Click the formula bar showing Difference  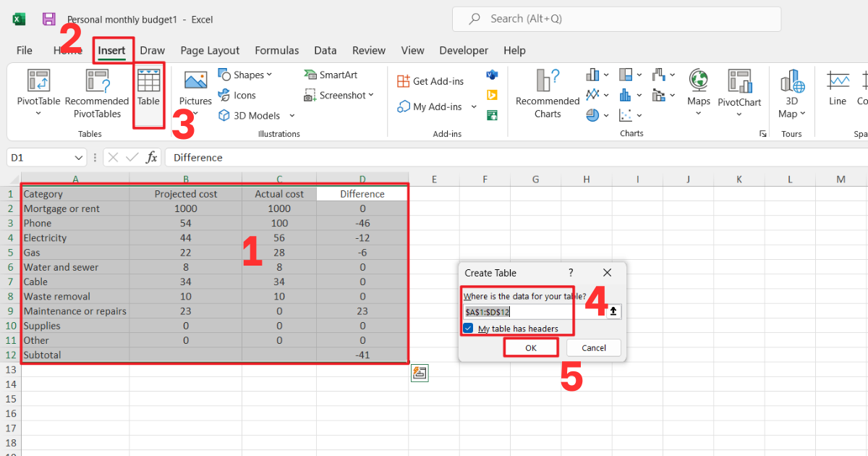tap(515, 157)
